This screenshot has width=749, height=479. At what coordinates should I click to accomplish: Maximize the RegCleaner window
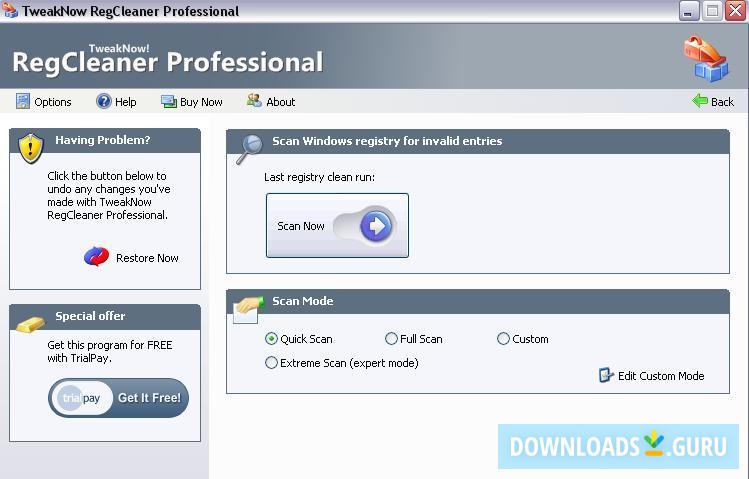[712, 11]
